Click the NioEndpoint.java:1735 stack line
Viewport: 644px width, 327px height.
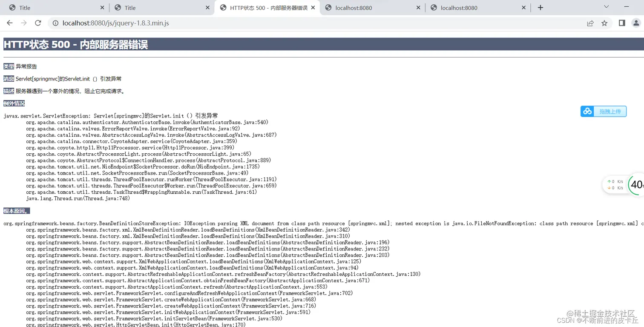pyautogui.click(x=143, y=167)
